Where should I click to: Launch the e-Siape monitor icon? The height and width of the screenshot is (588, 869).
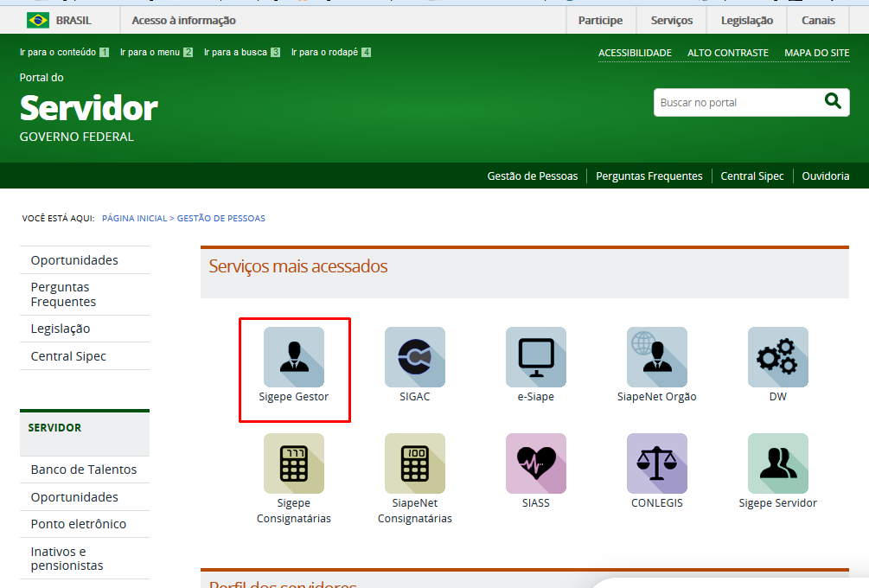[x=536, y=356]
